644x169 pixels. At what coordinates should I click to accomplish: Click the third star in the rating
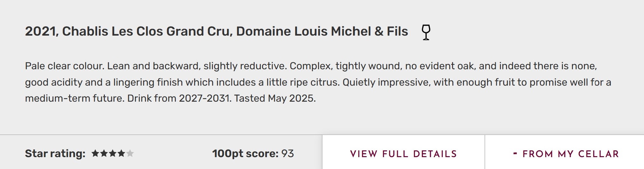(x=113, y=154)
